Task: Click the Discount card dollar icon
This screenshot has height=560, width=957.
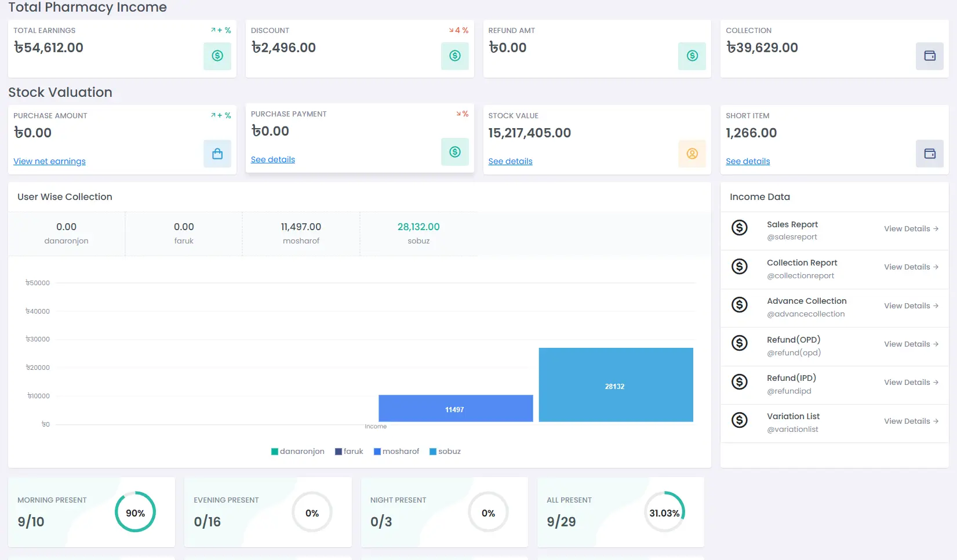Action: (x=455, y=56)
